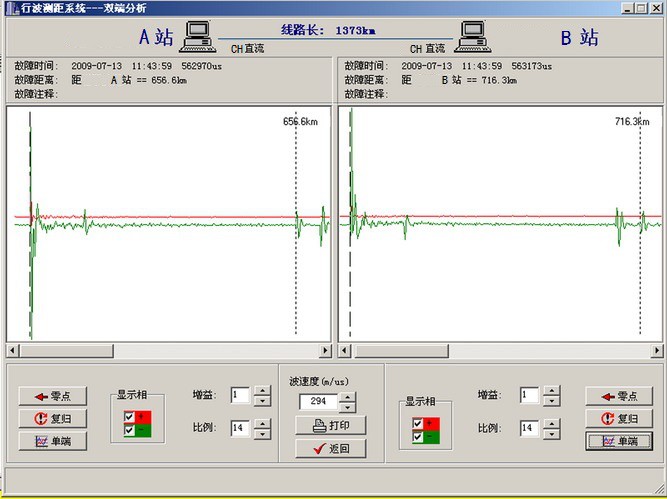
Task: Click CH 直流 label near A station
Action: [248, 49]
